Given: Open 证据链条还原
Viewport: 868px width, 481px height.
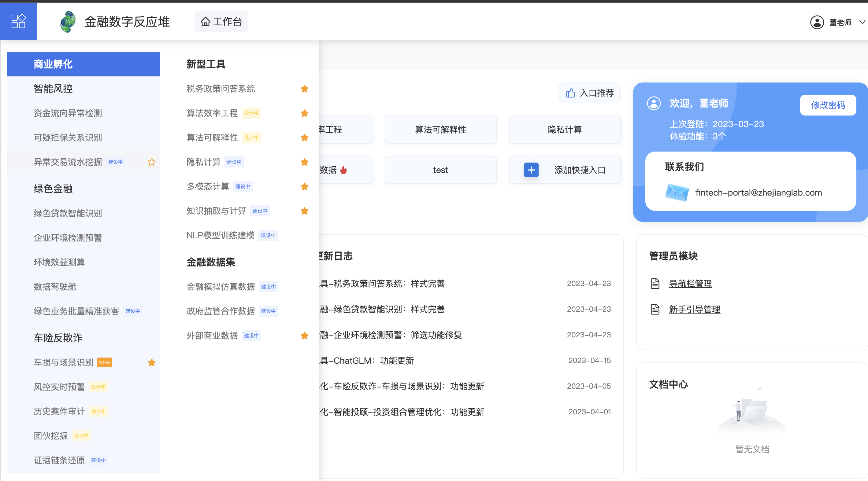Looking at the screenshot, I should pos(59,460).
